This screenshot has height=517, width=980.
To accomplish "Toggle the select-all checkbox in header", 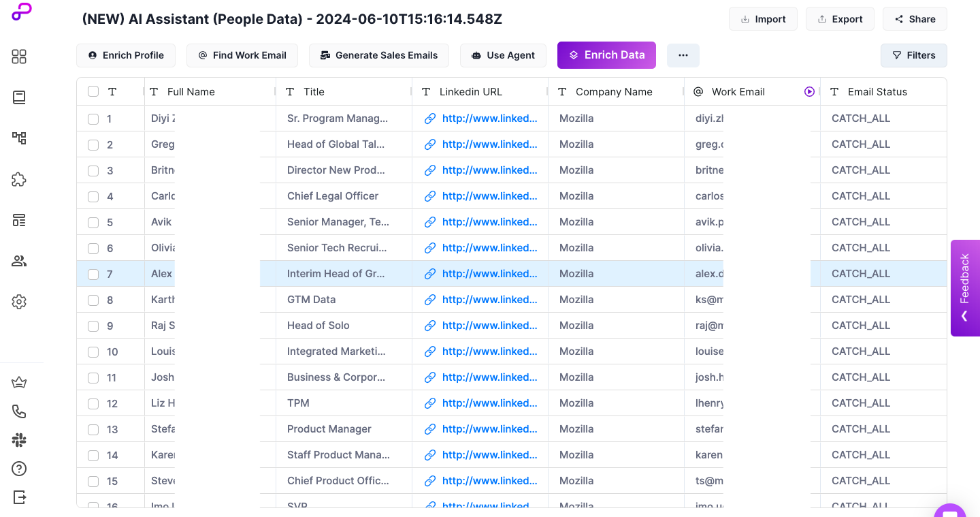I will tap(93, 92).
